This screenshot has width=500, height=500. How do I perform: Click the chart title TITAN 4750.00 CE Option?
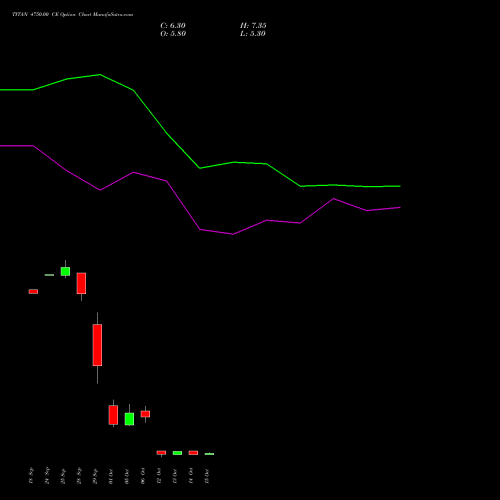73,15
